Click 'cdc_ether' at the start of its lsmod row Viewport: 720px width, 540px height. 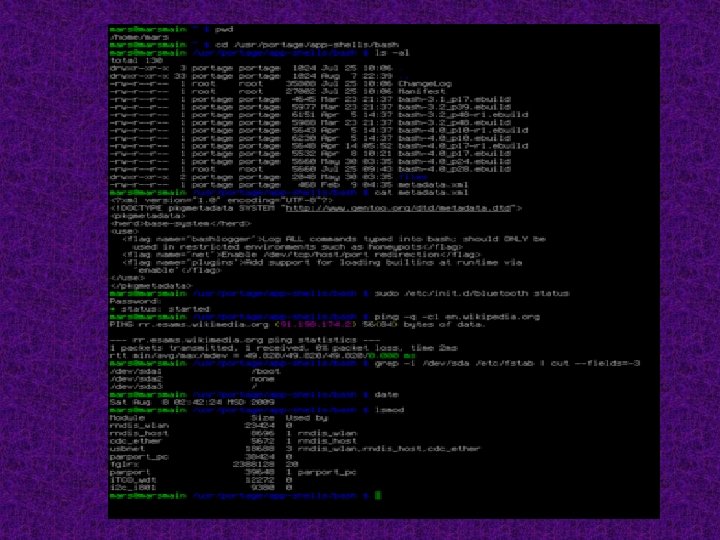pos(136,441)
